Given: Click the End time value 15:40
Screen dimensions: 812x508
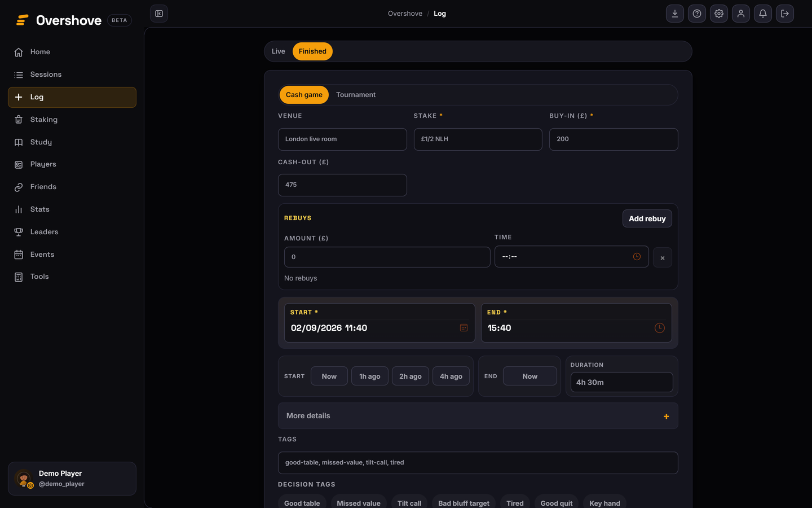Looking at the screenshot, I should (x=500, y=328).
